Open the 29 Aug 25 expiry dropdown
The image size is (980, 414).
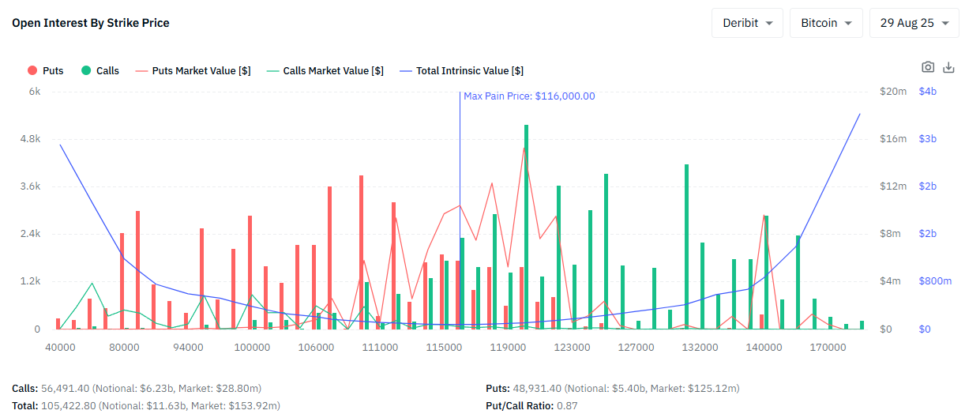click(914, 23)
